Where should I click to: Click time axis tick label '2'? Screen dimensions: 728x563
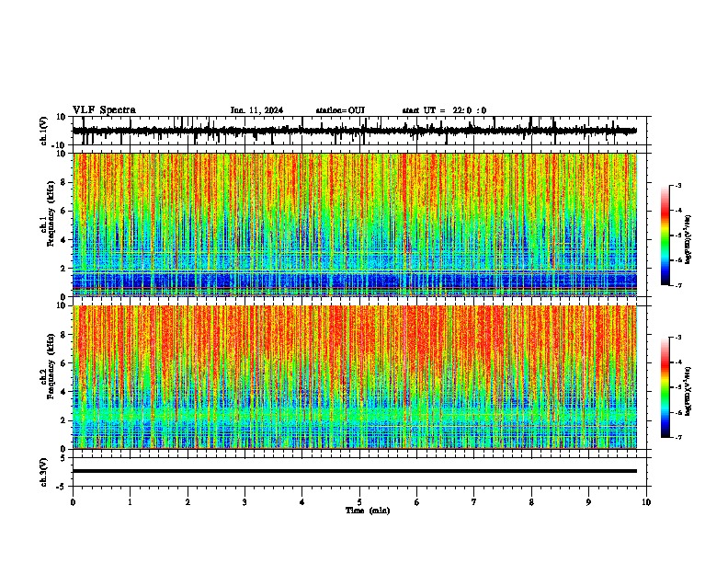pos(188,502)
